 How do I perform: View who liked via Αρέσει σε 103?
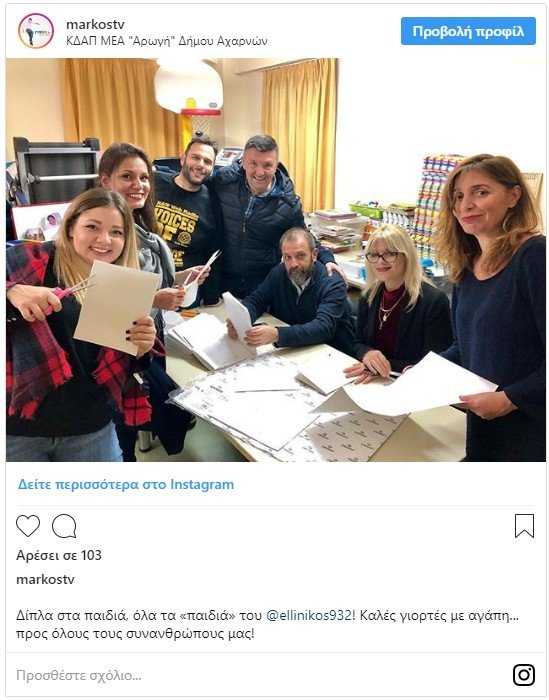[59, 555]
